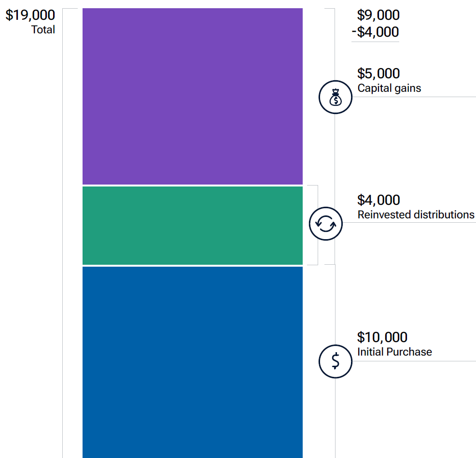
Task: Select the purple capital gains bar segment
Action: 192,96
